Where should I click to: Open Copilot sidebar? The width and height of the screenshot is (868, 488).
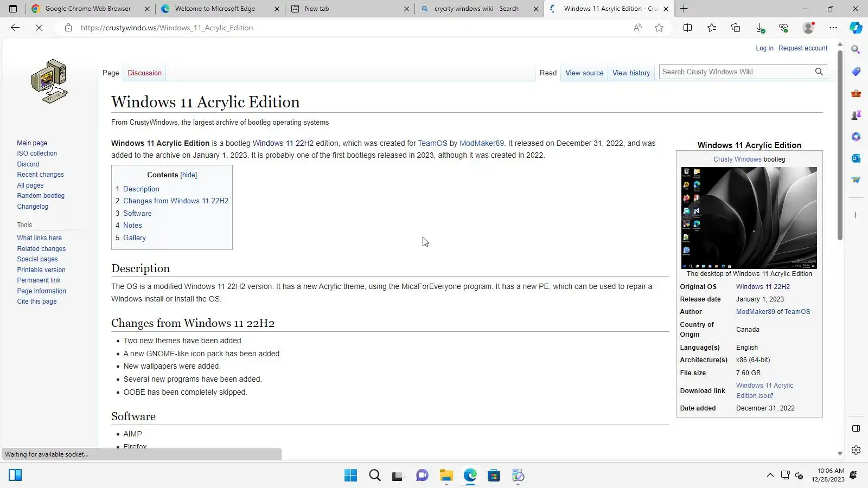pyautogui.click(x=856, y=28)
